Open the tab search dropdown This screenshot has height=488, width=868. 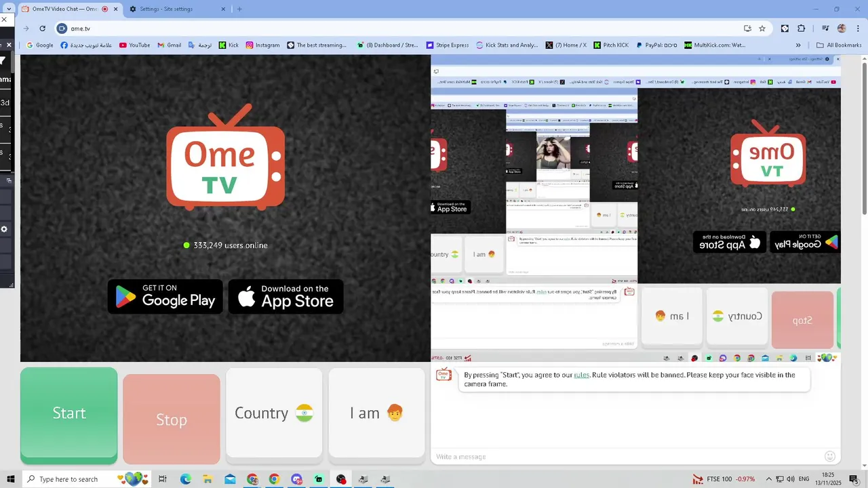click(9, 9)
